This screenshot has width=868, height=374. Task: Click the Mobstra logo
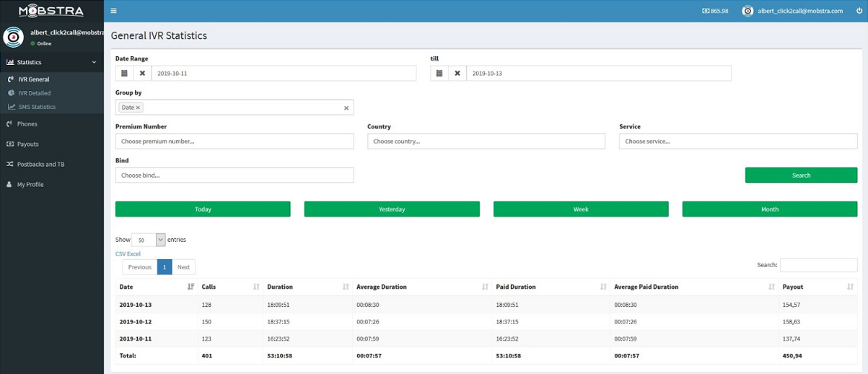click(x=51, y=11)
